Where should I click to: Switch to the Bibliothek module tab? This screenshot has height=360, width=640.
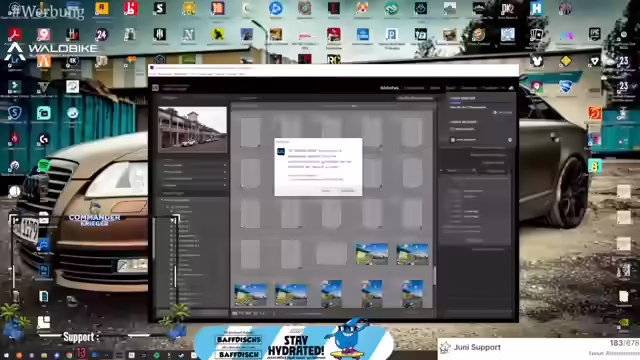click(389, 88)
